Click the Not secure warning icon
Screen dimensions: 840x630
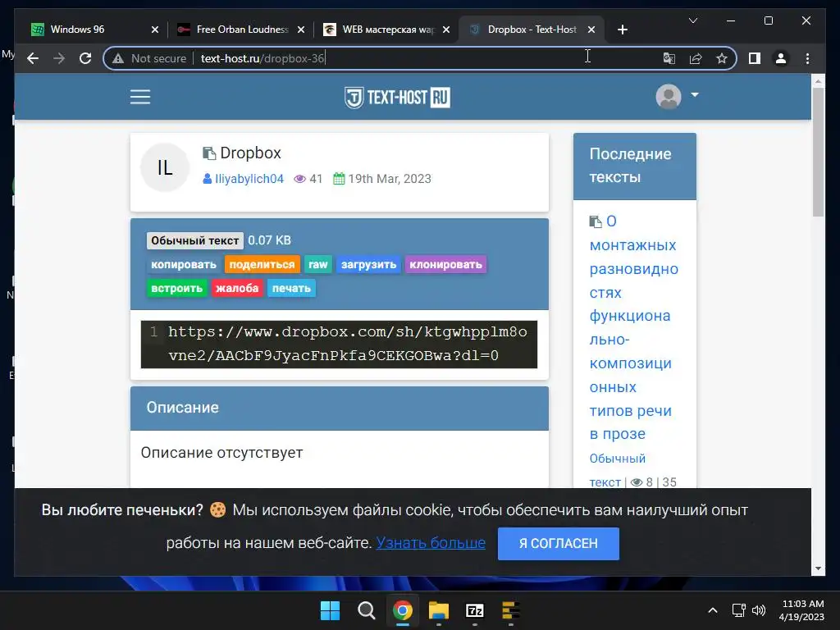(118, 58)
